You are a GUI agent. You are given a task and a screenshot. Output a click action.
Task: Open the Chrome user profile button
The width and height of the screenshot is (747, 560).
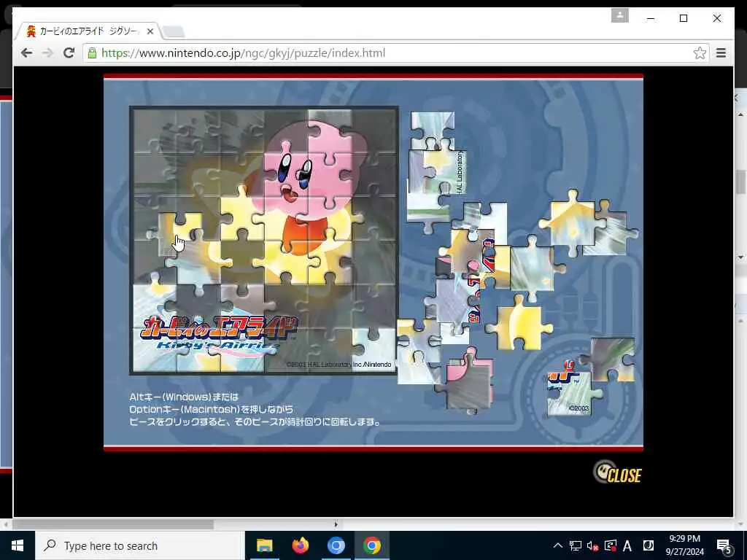tap(620, 15)
